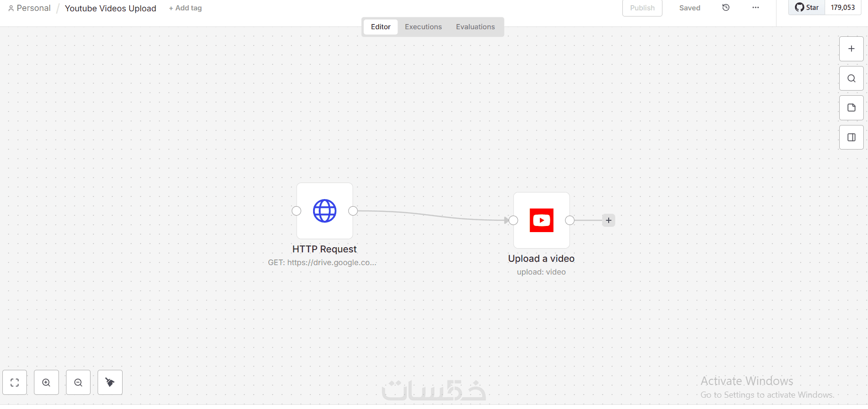This screenshot has height=409, width=868.
Task: Switch to the Evaluations tab
Action: pyautogui.click(x=475, y=27)
